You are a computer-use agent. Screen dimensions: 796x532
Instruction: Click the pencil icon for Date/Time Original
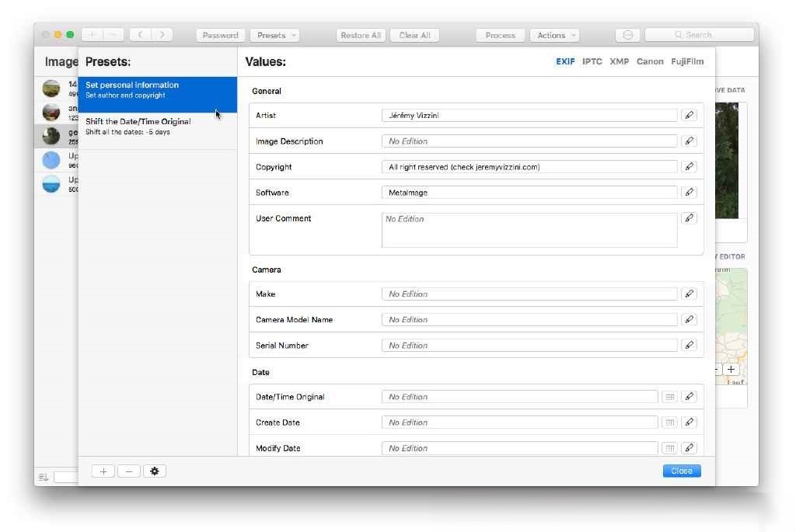pyautogui.click(x=689, y=397)
